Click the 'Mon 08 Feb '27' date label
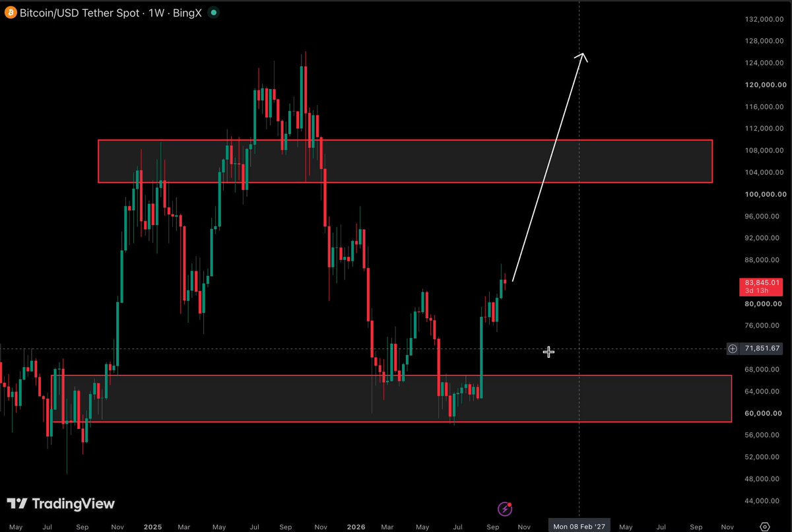The height and width of the screenshot is (532, 792). (579, 527)
